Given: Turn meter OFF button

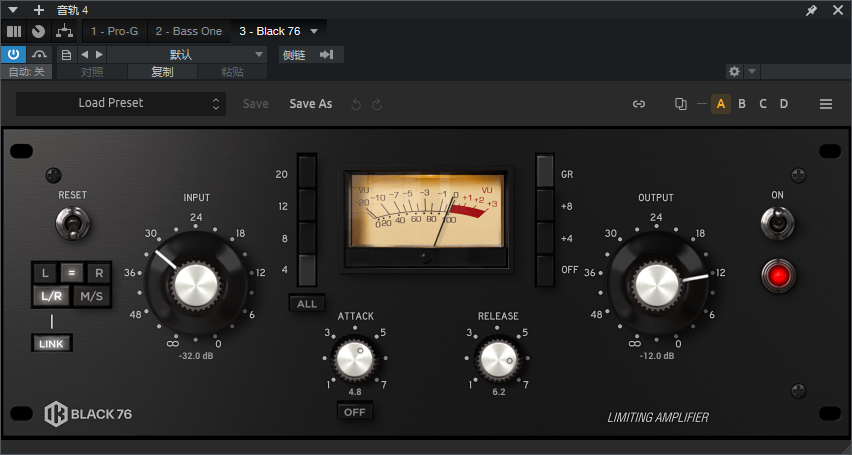Looking at the screenshot, I should pyautogui.click(x=545, y=270).
